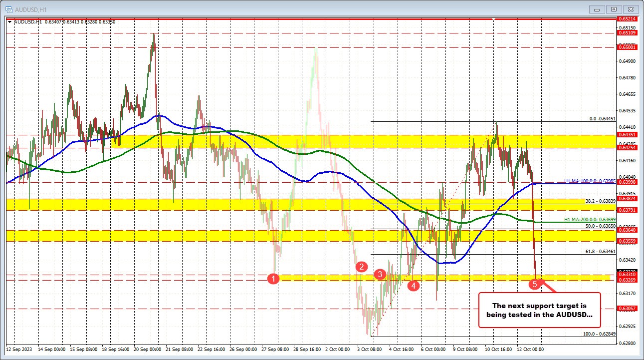Select the red numbered marker 2
Viewport: 644px width, 360px height.
361,267
